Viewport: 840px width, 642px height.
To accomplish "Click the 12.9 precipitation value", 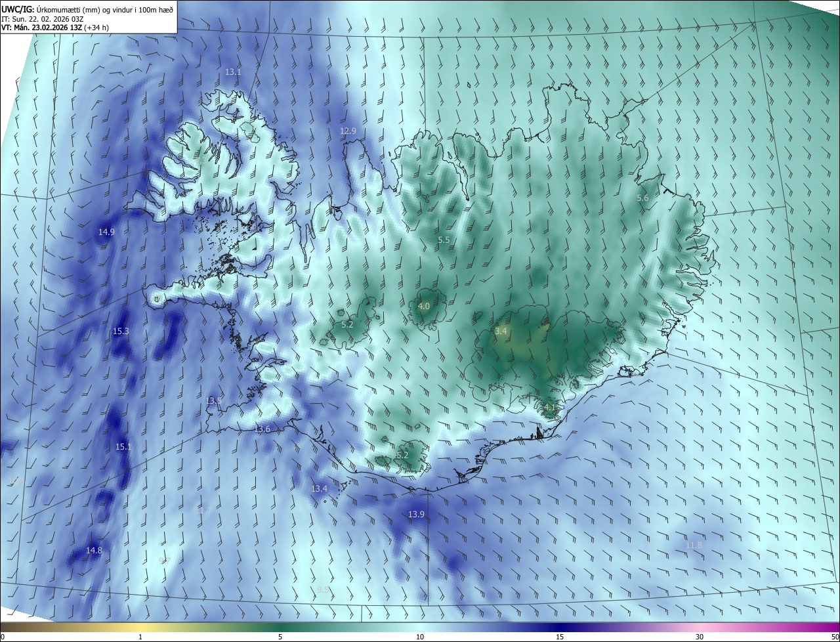I will click(348, 131).
